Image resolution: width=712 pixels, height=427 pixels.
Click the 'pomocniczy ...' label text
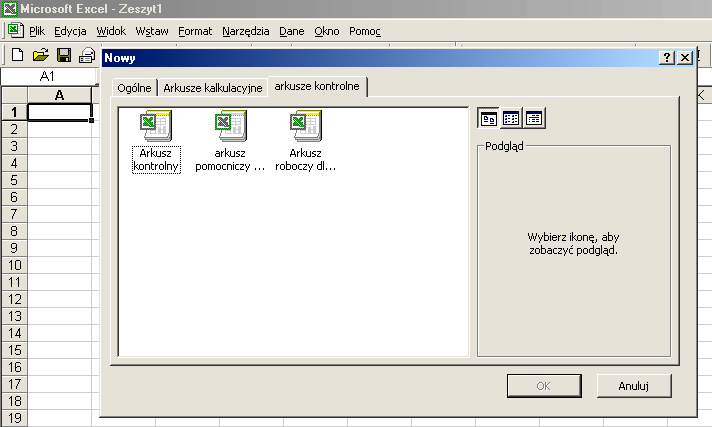click(230, 166)
